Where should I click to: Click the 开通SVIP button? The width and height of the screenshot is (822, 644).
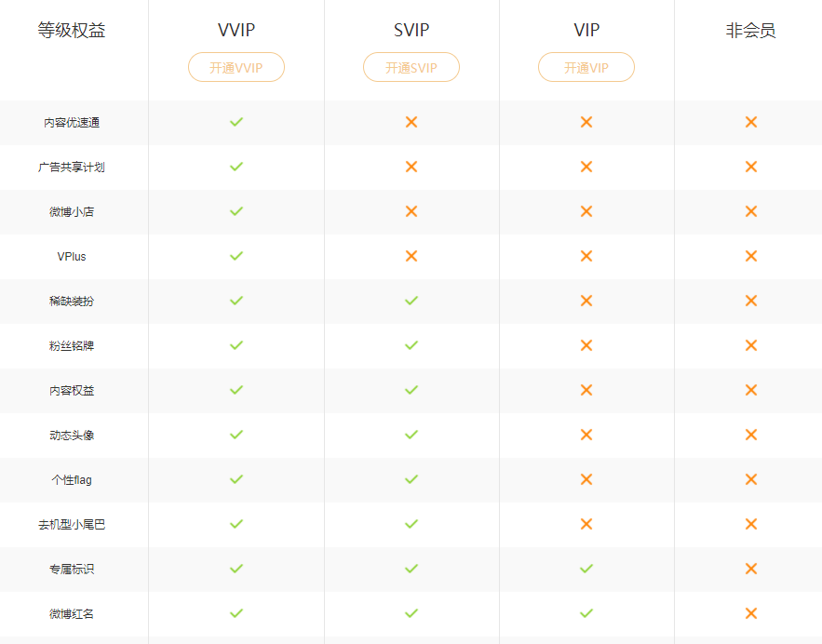pyautogui.click(x=411, y=67)
